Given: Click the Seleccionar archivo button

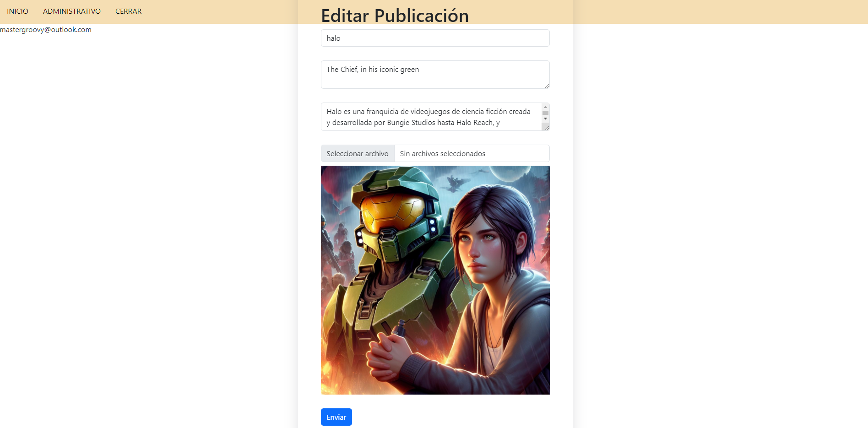Looking at the screenshot, I should (x=358, y=153).
